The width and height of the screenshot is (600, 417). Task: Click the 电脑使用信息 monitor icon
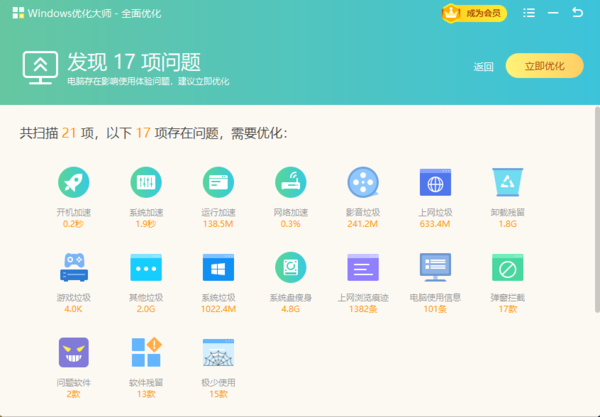tap(435, 267)
